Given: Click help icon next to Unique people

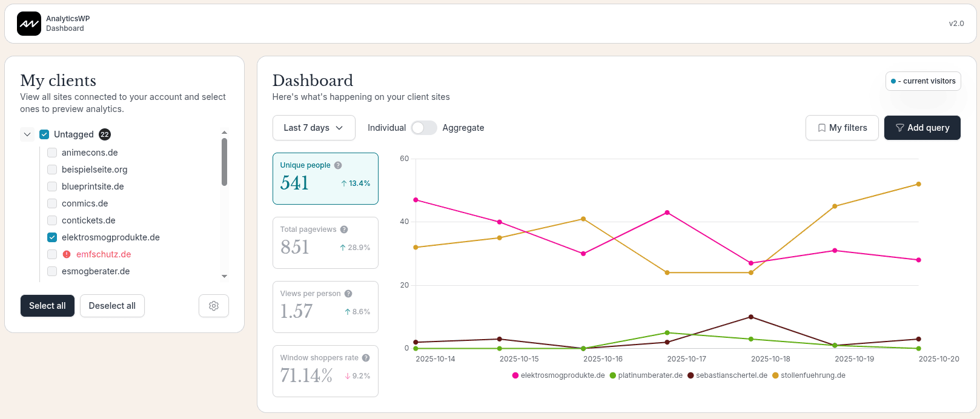Looking at the screenshot, I should coord(338,165).
